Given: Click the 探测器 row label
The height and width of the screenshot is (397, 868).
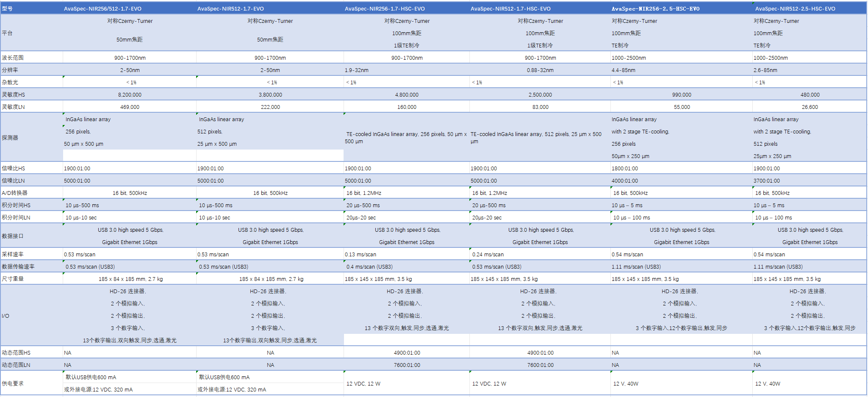Looking at the screenshot, I should click(32, 137).
